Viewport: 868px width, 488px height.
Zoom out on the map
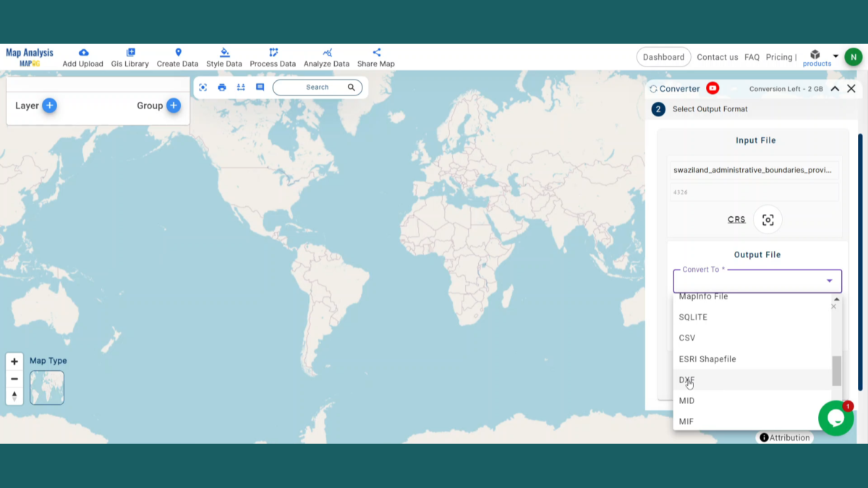click(14, 379)
